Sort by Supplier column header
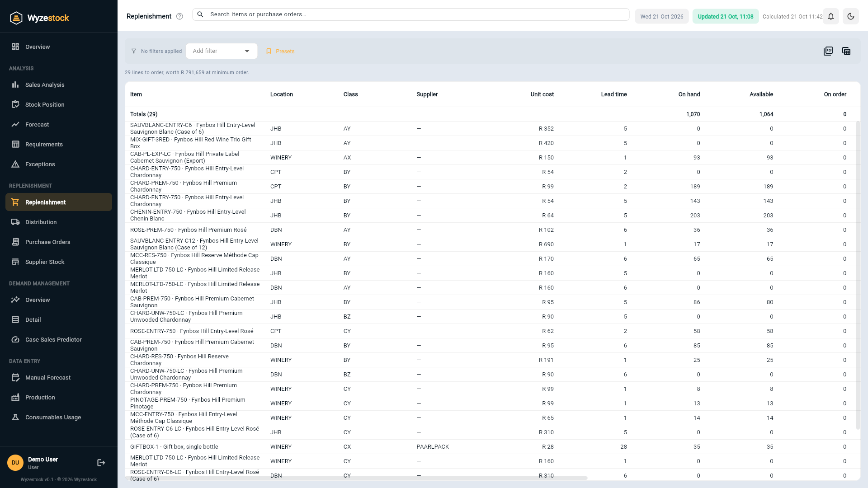This screenshot has height=488, width=868. pyautogui.click(x=427, y=94)
